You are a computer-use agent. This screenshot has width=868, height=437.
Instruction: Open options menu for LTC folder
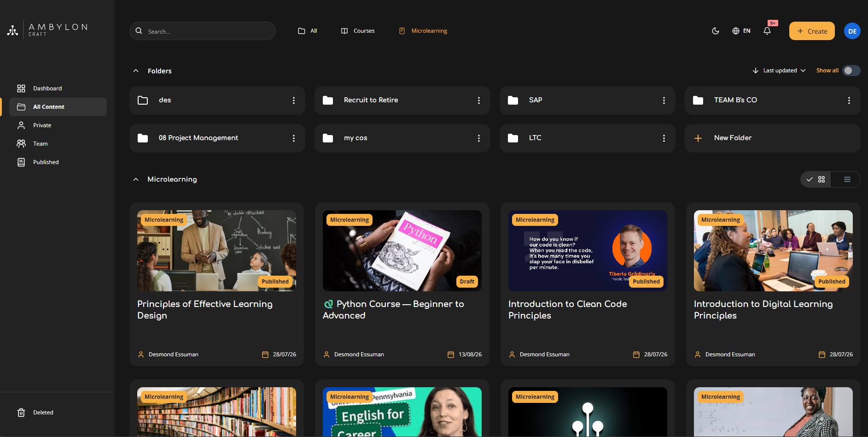coord(664,138)
